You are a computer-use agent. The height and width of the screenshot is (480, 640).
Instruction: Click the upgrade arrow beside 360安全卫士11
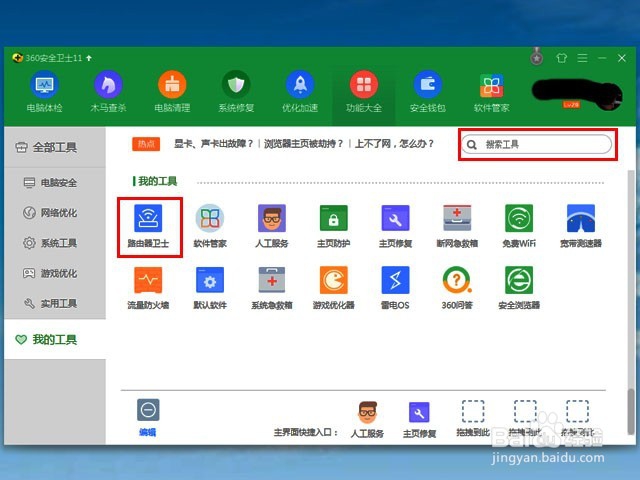(89, 58)
